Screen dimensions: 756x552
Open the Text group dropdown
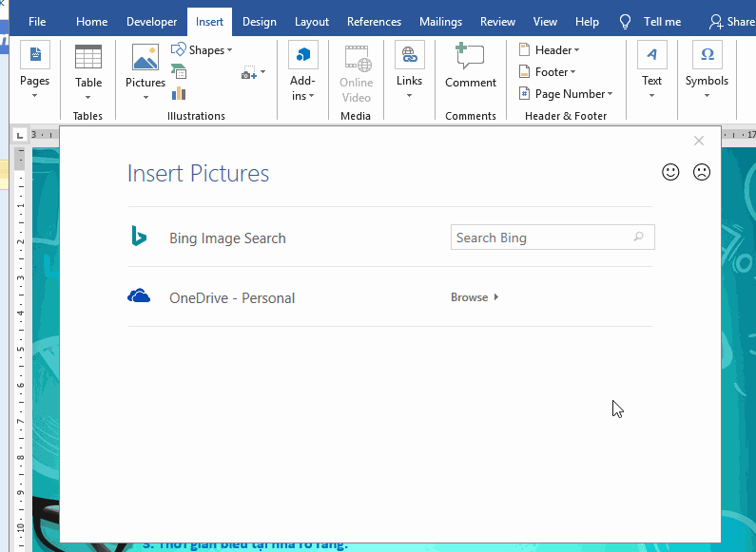point(651,71)
